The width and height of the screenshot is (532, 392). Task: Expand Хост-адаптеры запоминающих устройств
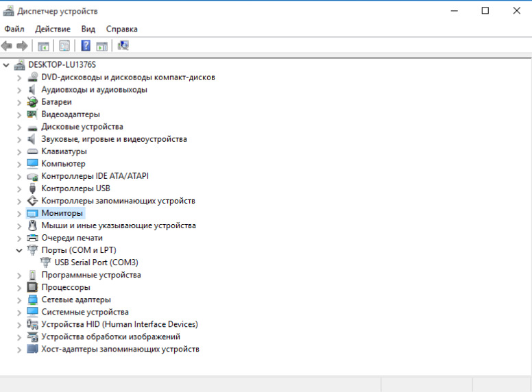(19, 350)
